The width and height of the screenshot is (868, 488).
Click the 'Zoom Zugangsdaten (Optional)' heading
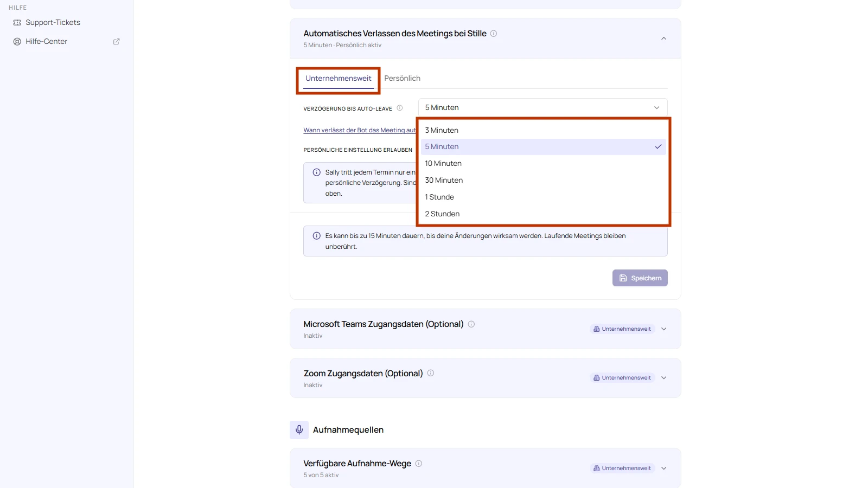click(x=363, y=374)
